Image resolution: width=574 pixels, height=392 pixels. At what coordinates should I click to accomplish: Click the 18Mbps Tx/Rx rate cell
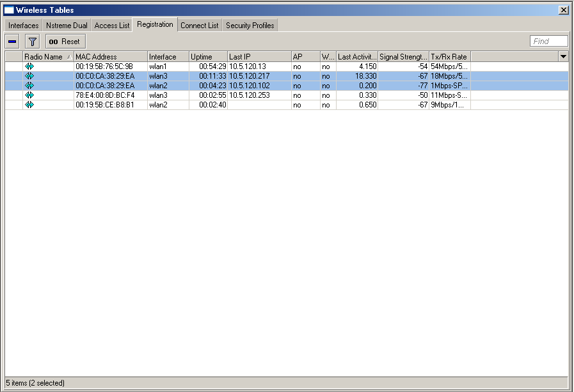(449, 76)
